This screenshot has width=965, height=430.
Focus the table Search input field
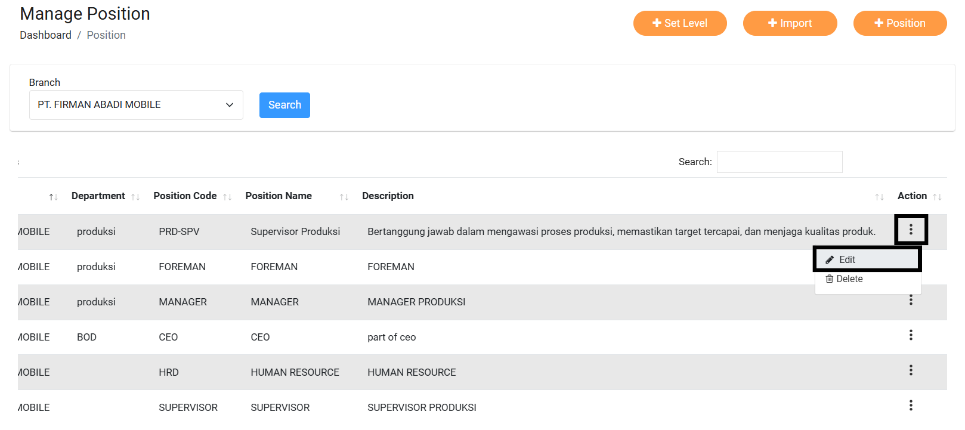[x=780, y=162]
